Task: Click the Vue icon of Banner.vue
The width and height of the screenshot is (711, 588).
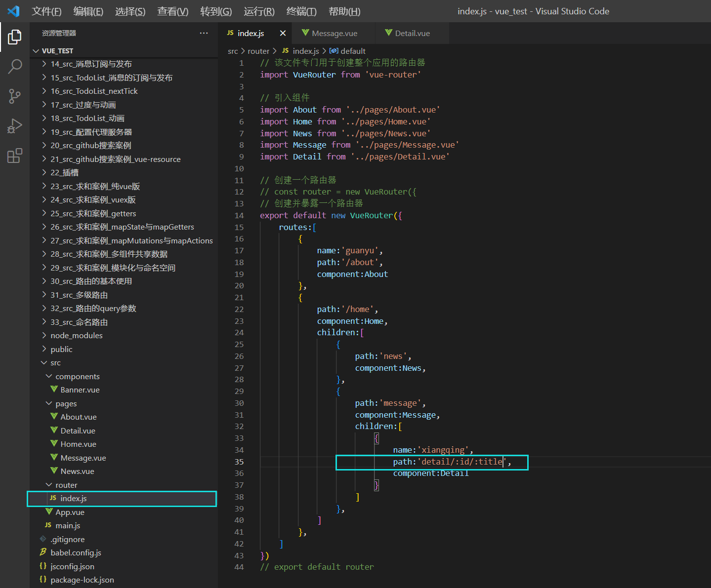Action: coord(54,390)
